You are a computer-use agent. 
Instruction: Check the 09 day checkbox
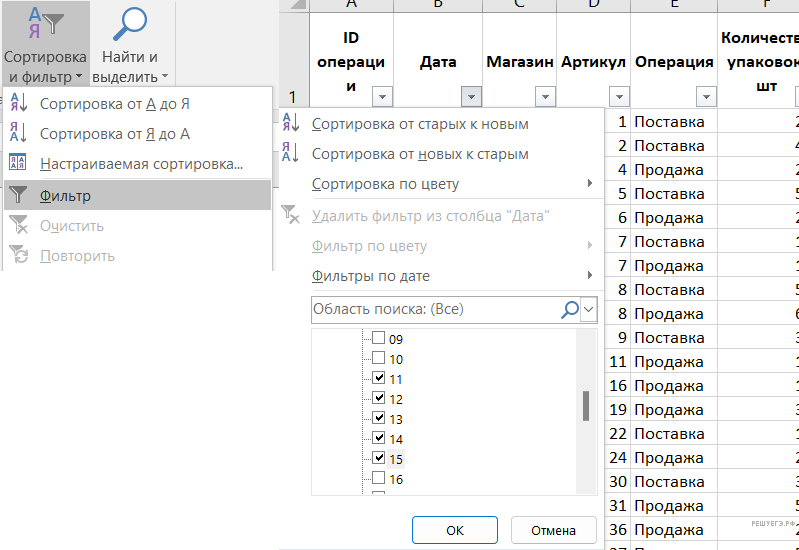click(x=378, y=339)
